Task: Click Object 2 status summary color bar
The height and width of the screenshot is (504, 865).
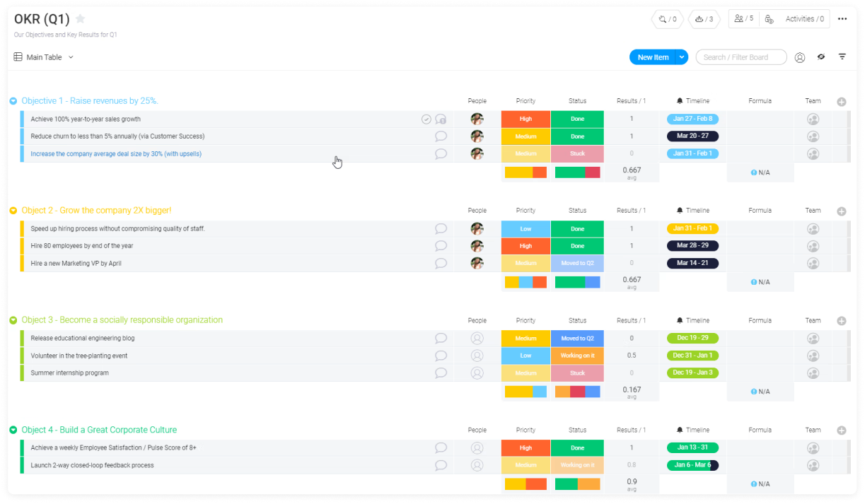Action: coord(577,282)
